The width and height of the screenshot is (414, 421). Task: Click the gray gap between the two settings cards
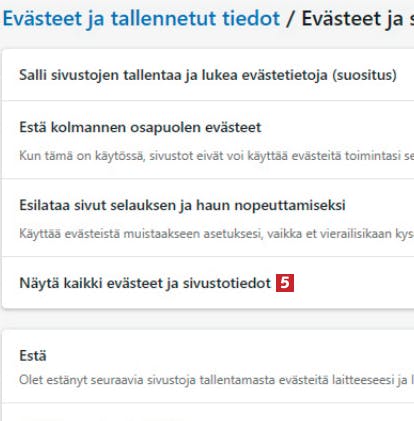click(x=208, y=319)
